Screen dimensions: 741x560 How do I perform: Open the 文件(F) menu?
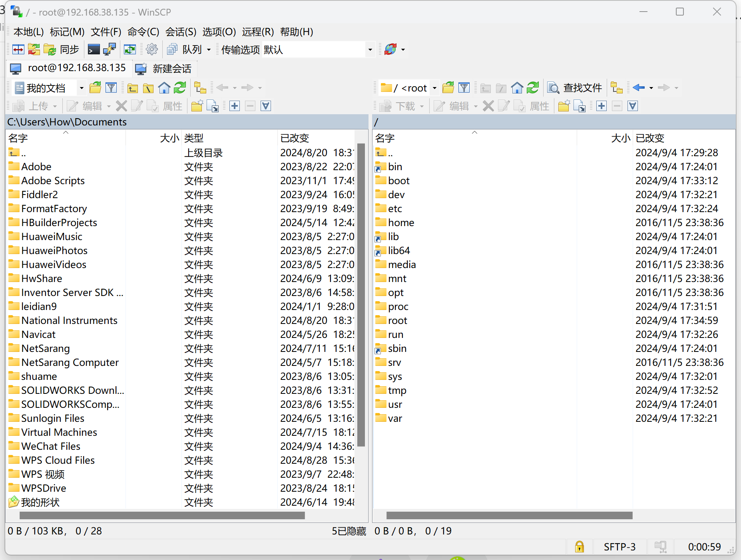click(106, 32)
